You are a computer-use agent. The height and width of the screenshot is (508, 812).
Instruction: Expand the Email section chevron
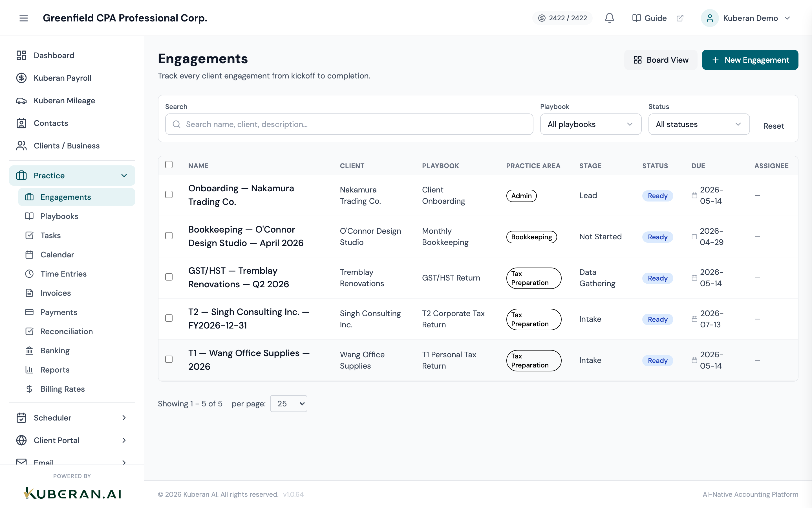pos(124,462)
